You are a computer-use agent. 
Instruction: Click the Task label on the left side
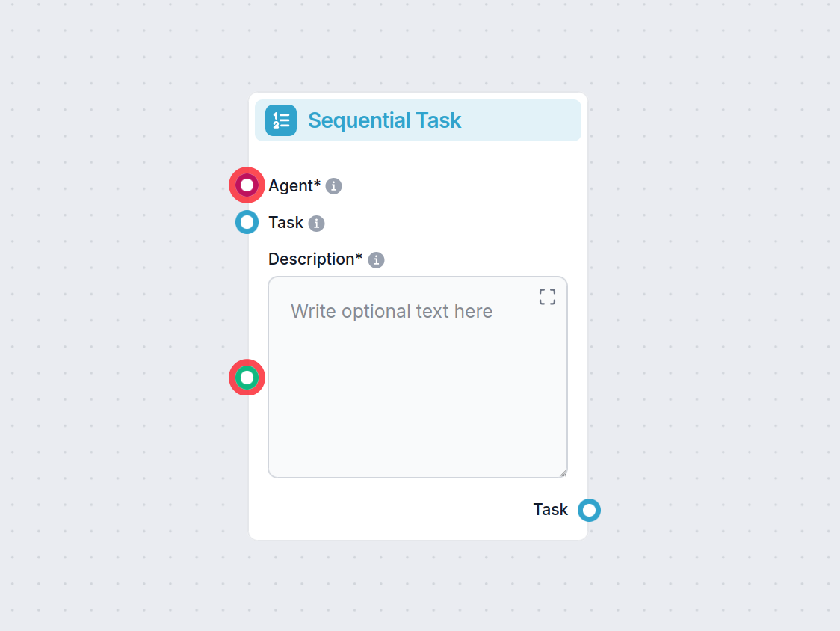click(x=285, y=222)
